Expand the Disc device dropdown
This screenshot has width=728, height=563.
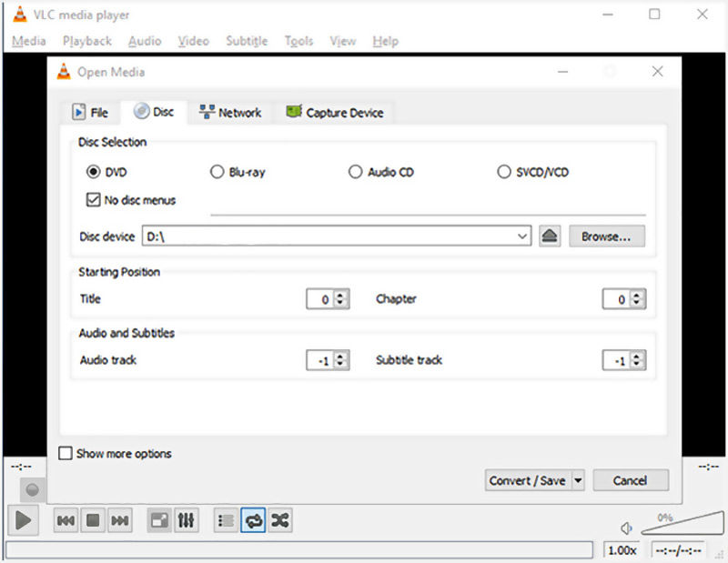522,236
